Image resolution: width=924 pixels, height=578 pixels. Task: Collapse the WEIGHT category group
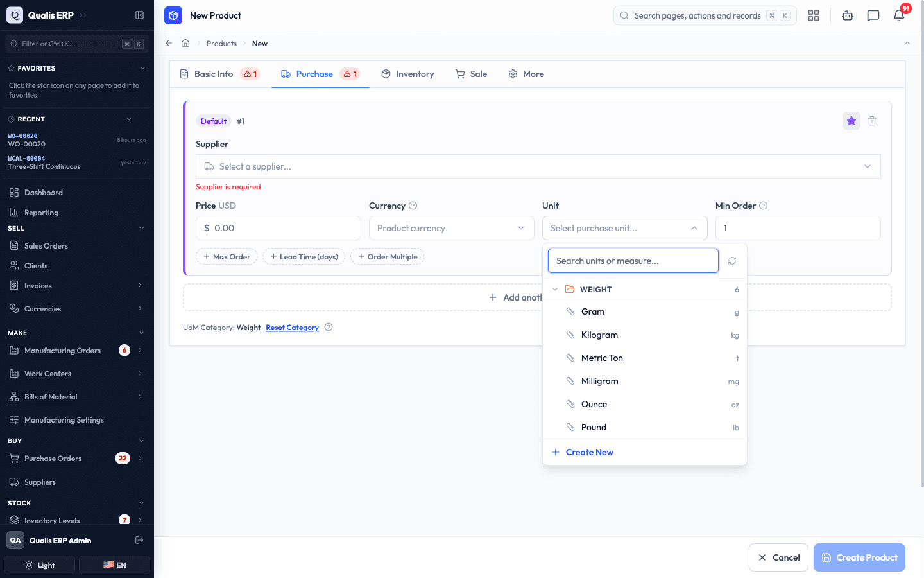(555, 289)
